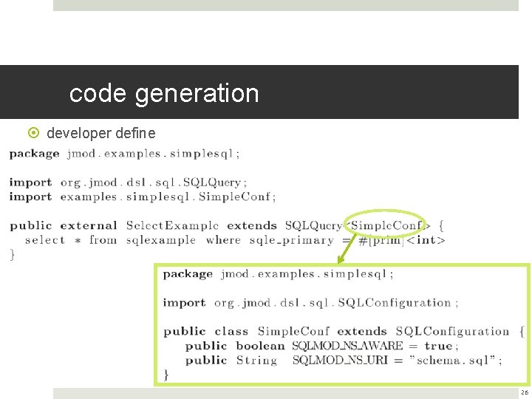This screenshot has height=399, width=532.
Task: Click the 'SelectExample' class name
Action: coord(172,225)
